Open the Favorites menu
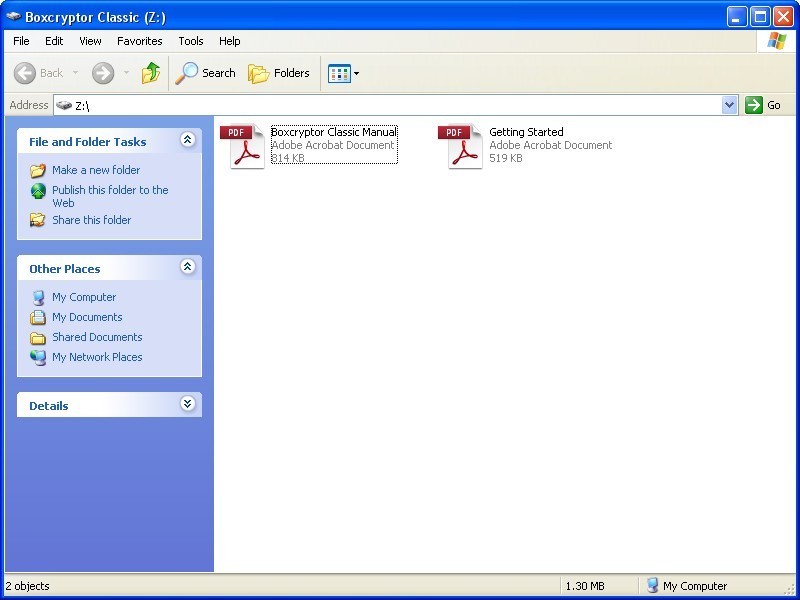 [x=139, y=41]
